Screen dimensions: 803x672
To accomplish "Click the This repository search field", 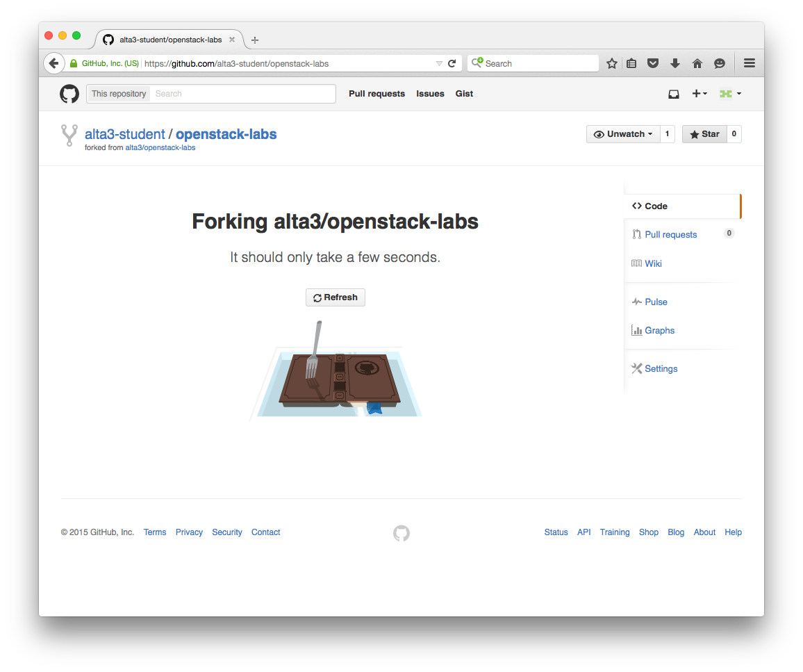I will tap(243, 94).
